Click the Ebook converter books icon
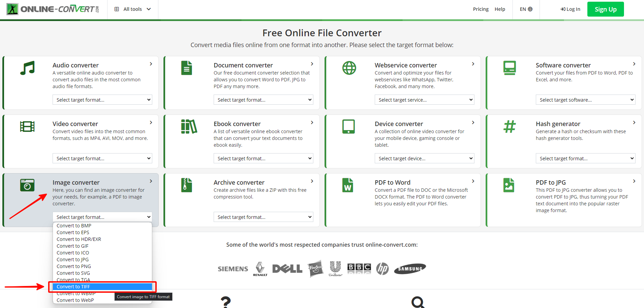Screen dimensions: 644x308 [189, 127]
